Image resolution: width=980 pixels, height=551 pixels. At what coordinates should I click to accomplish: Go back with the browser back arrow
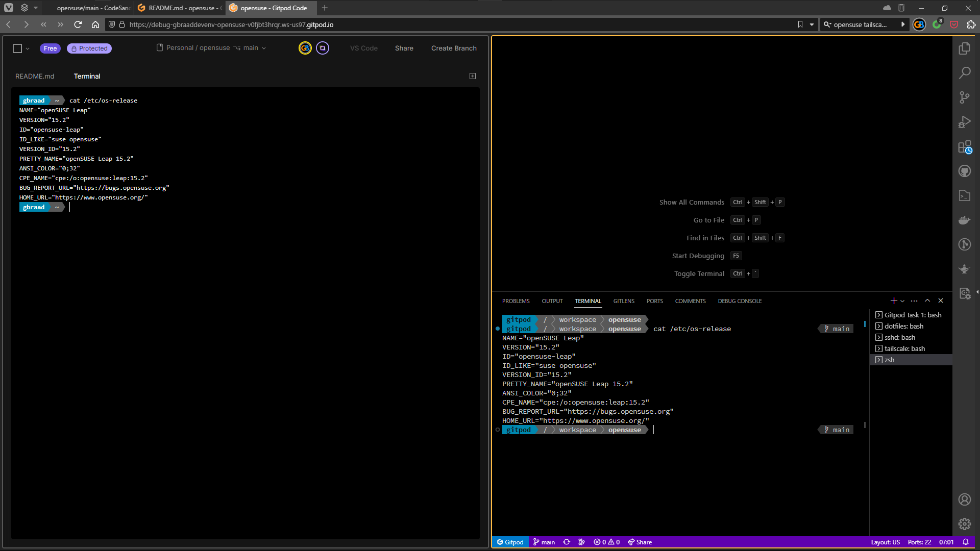coord(9,24)
